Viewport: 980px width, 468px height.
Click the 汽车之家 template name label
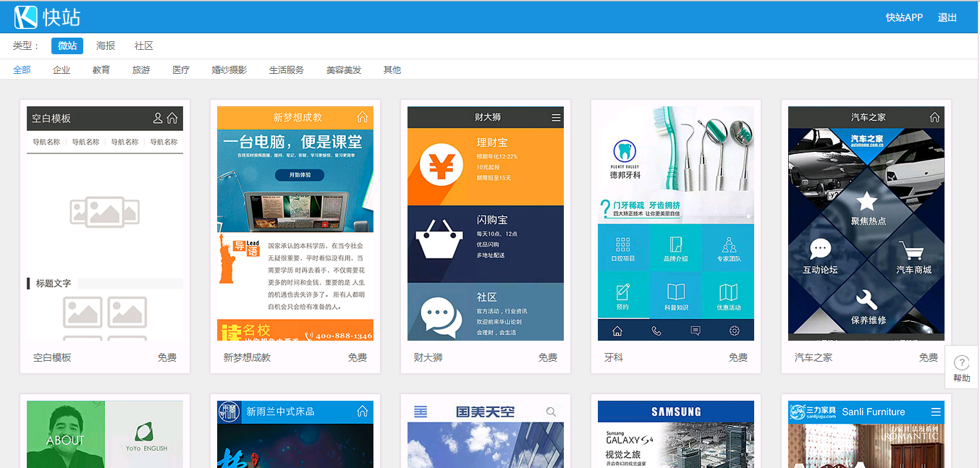coord(814,357)
